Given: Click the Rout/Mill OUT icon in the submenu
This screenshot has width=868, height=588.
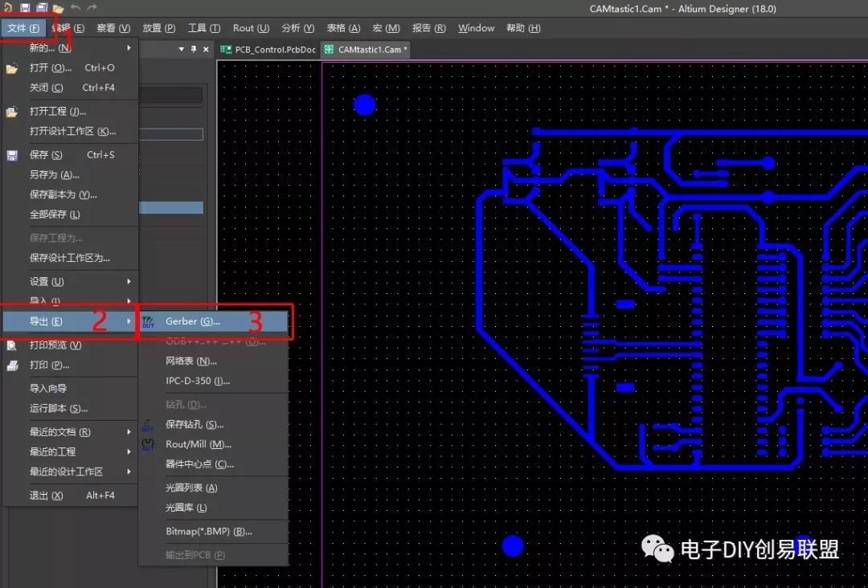Looking at the screenshot, I should [x=148, y=445].
